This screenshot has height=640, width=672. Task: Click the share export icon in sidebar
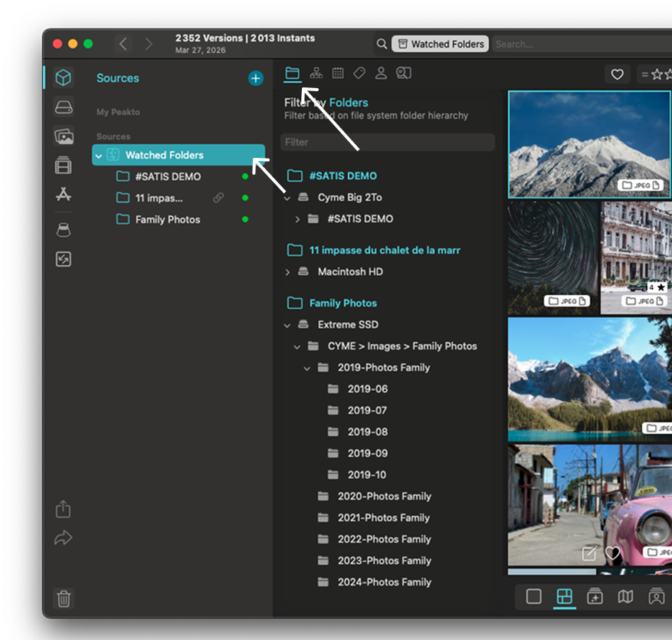[x=64, y=509]
